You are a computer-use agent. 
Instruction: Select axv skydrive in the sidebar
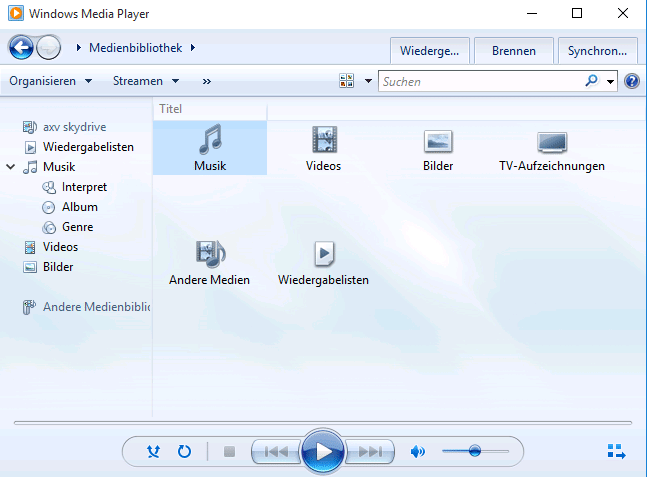pos(64,127)
